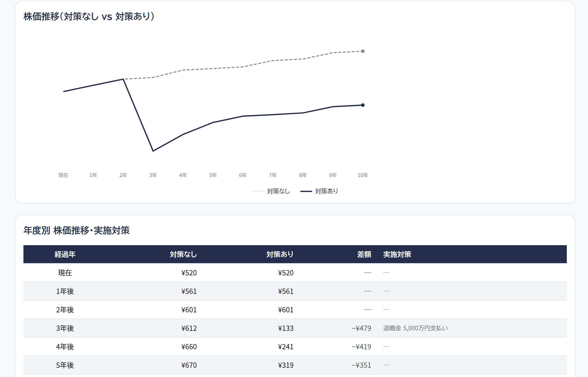Screen dimensions: 588x377
Task: Click the 3年 low point on 対策あり line
Action: (x=153, y=151)
